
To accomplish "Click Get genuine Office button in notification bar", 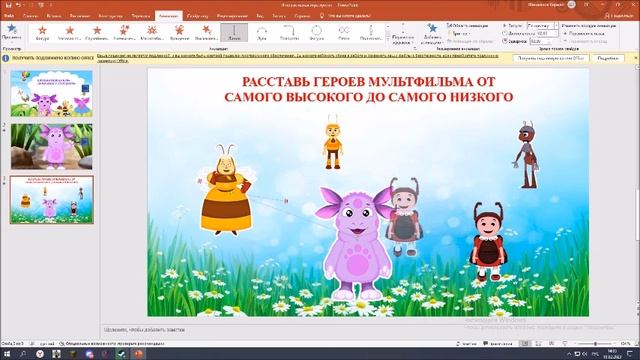I will 551,58.
